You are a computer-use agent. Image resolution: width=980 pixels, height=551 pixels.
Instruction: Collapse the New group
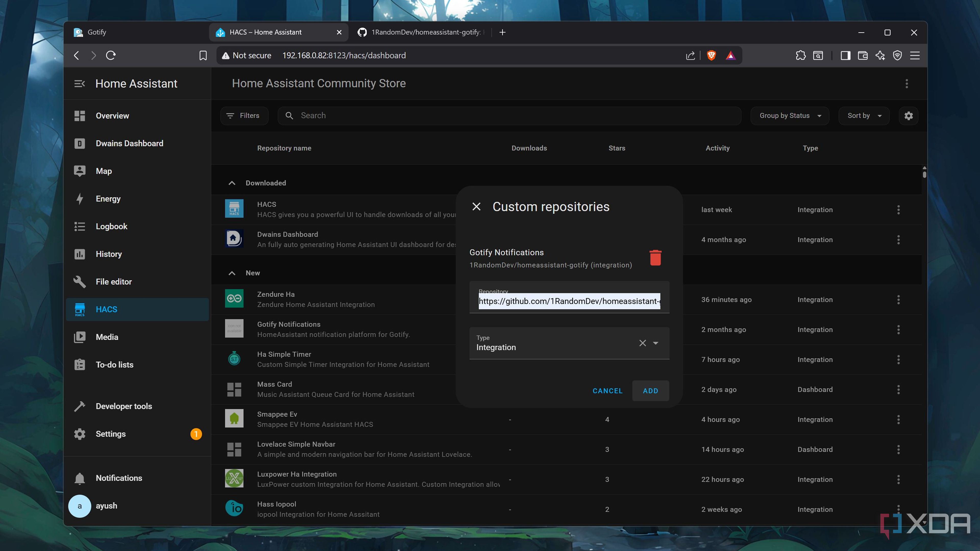point(232,273)
